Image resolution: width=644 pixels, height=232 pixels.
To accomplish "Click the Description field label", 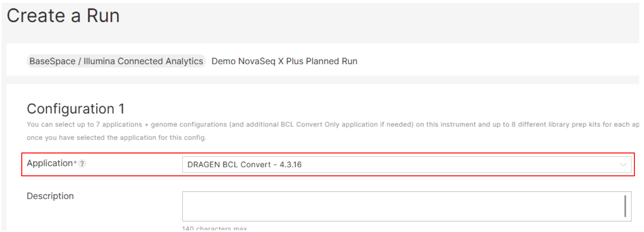I will tap(50, 196).
